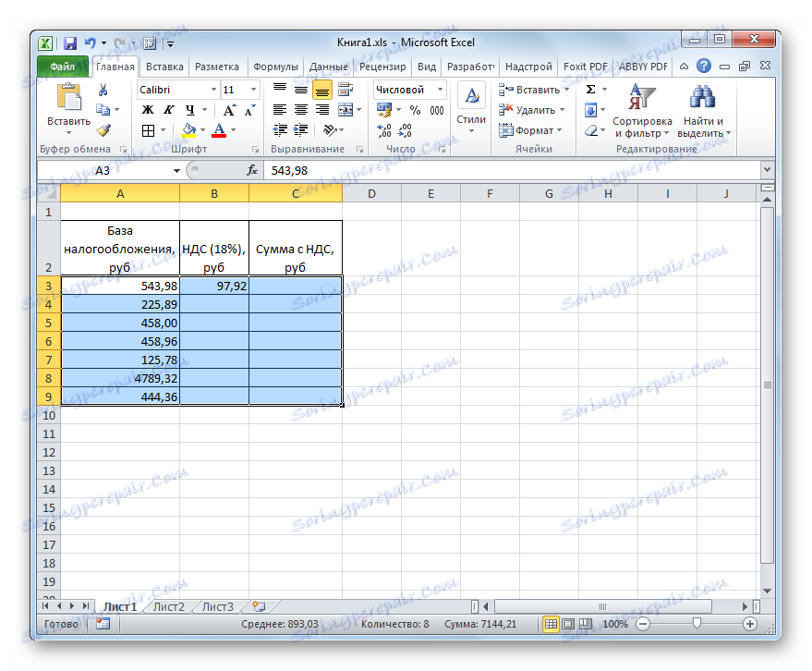Click the Merge and Center icon

click(x=345, y=110)
